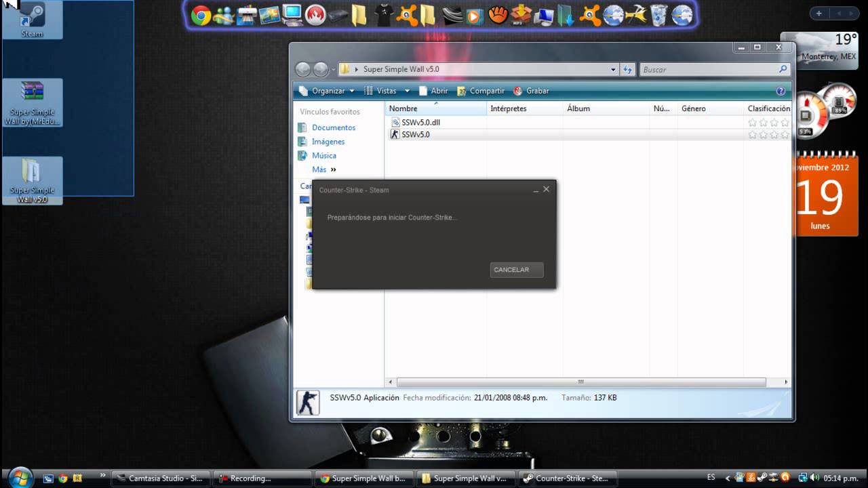
Task: Minimize the Counter-Strike Steam dialog
Action: click(535, 190)
